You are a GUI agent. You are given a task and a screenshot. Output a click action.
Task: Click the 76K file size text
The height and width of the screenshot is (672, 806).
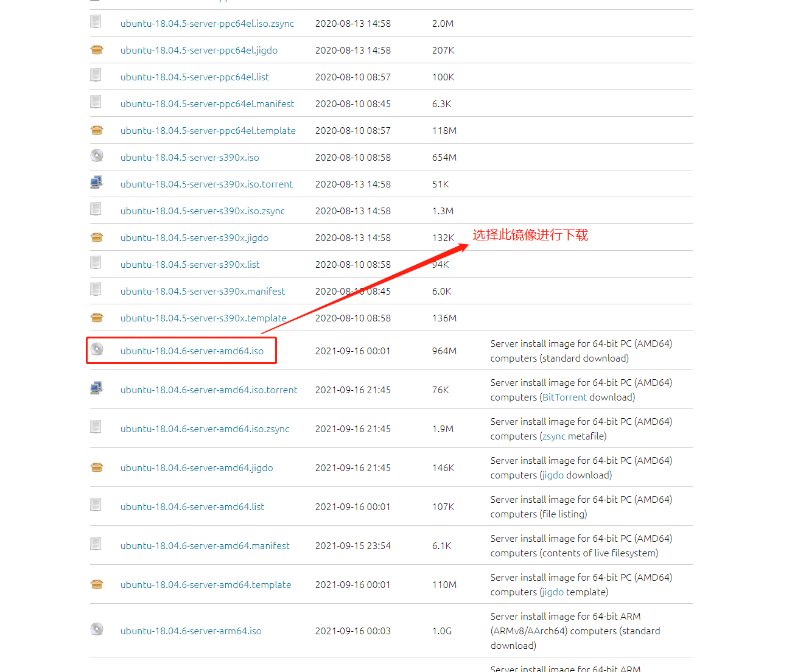441,390
